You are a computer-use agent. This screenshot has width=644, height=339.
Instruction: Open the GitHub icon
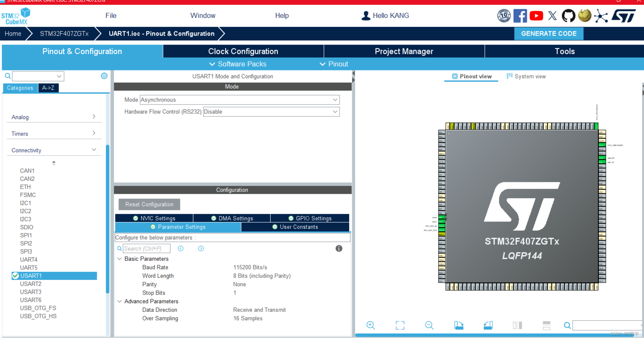pos(568,16)
